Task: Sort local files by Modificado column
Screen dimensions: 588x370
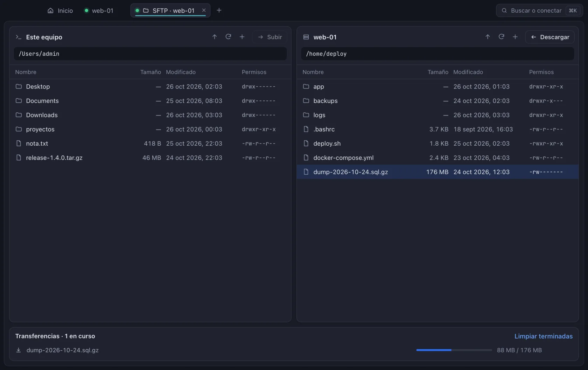Action: tap(181, 72)
